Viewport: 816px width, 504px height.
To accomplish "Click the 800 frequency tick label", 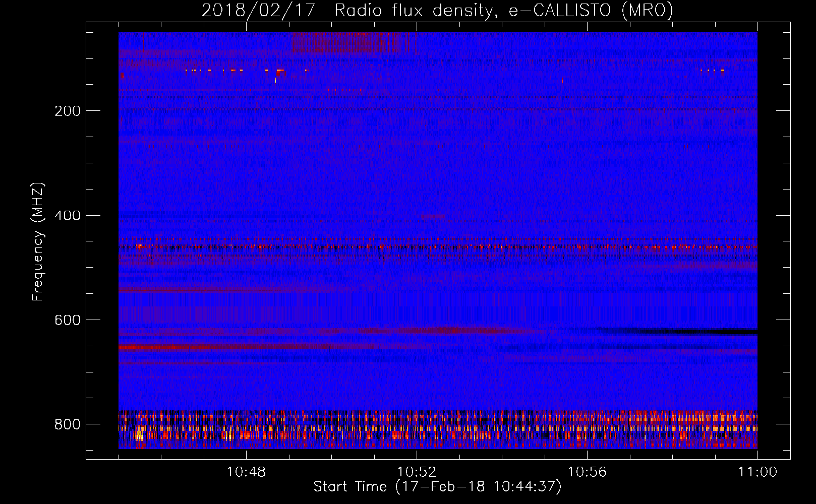I will click(68, 424).
